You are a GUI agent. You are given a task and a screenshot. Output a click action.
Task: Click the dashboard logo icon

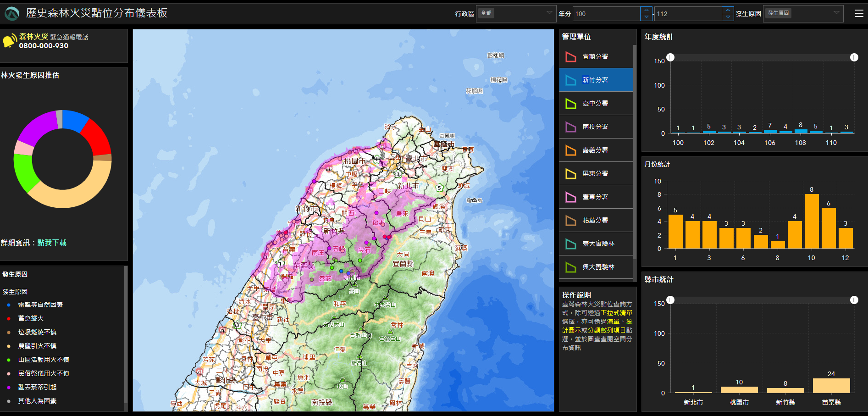point(12,14)
